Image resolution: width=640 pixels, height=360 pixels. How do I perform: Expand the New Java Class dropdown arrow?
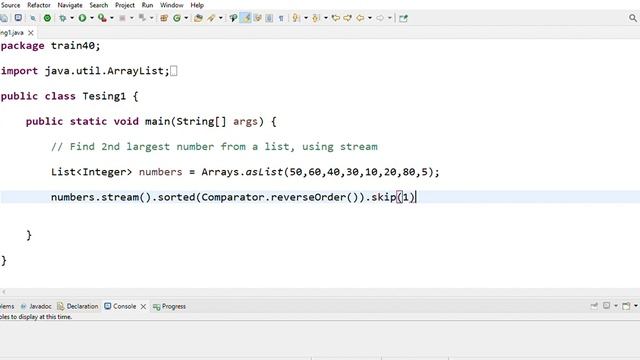pyautogui.click(x=186, y=18)
